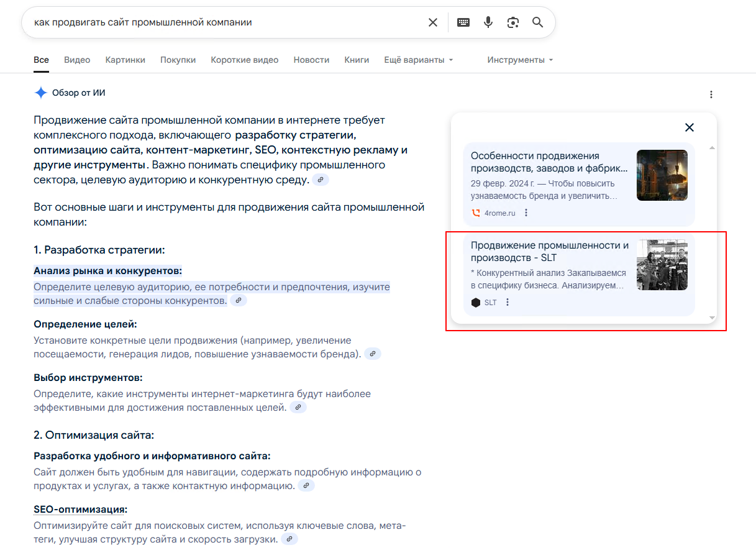756x550 pixels.
Task: Click the SLT card thumbnail image
Action: 662,265
